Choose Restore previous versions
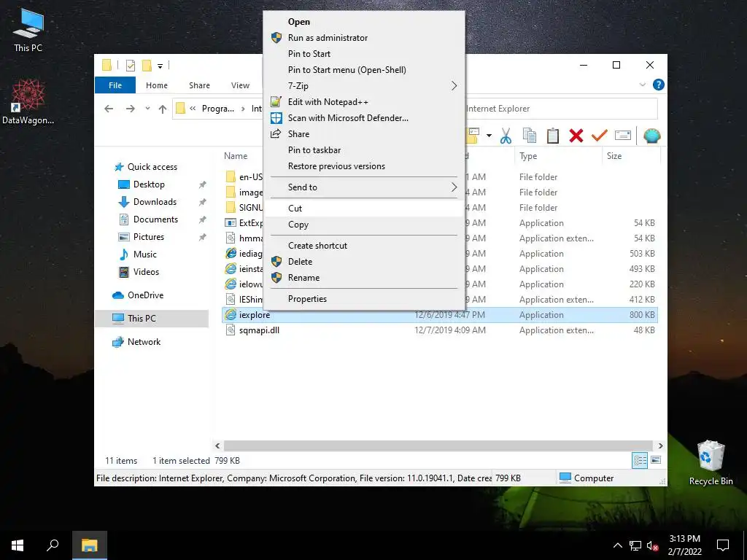 [x=364, y=166]
